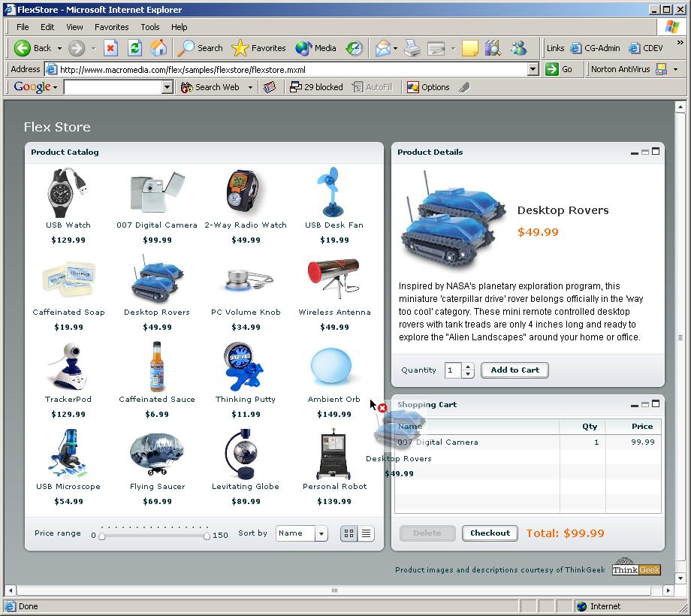Expand the Norton AntiVirus dropdown arrow
This screenshot has width=691, height=616.
[x=675, y=69]
